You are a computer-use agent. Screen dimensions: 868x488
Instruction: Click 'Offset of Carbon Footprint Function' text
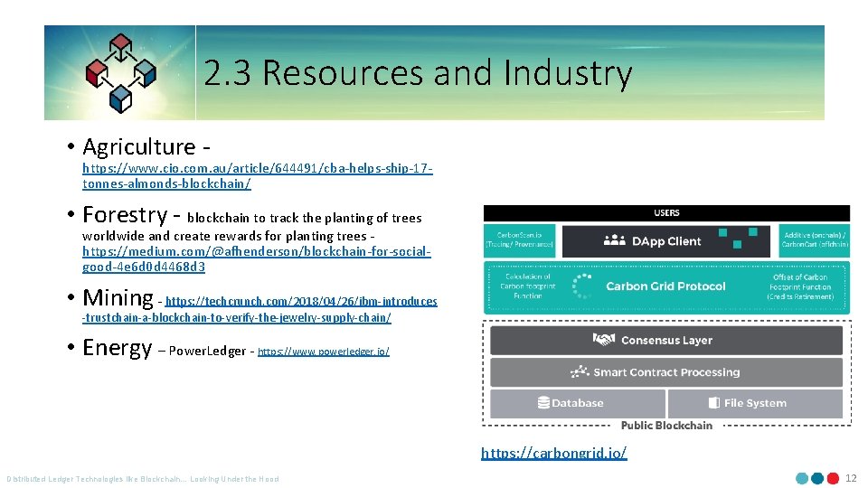(800, 286)
